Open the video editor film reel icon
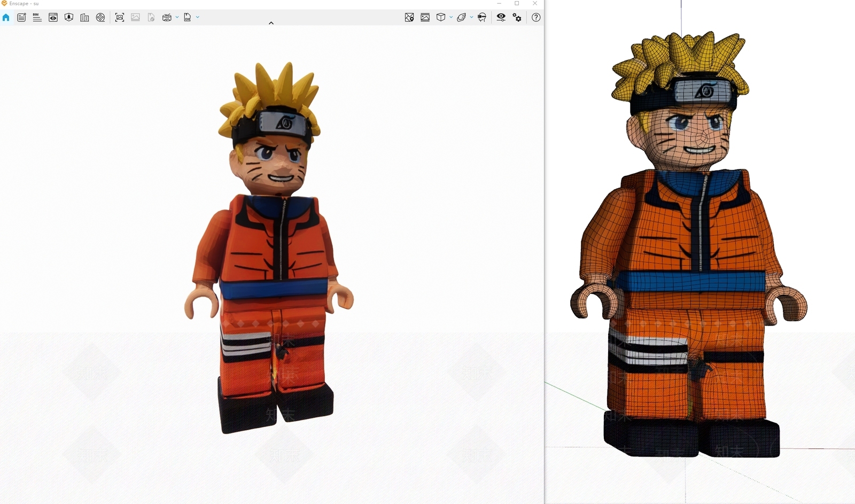 pyautogui.click(x=100, y=18)
